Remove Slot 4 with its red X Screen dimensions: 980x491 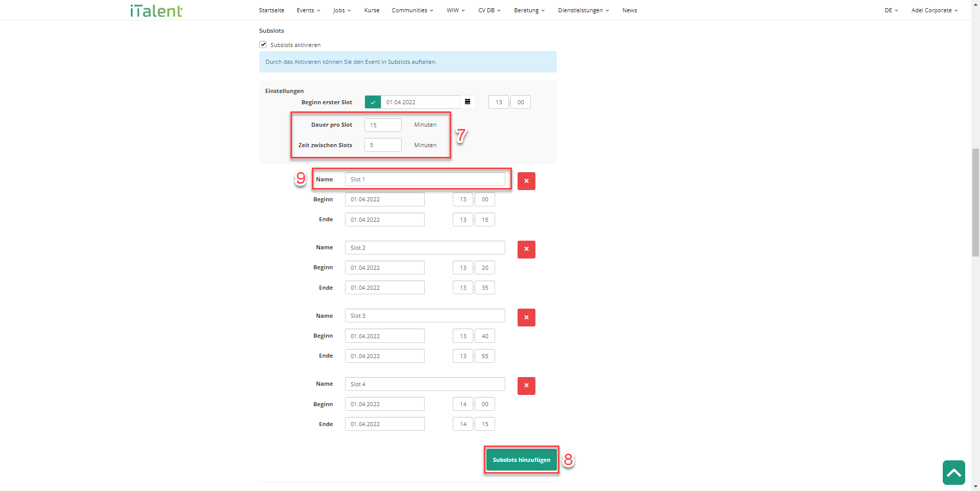(x=526, y=386)
